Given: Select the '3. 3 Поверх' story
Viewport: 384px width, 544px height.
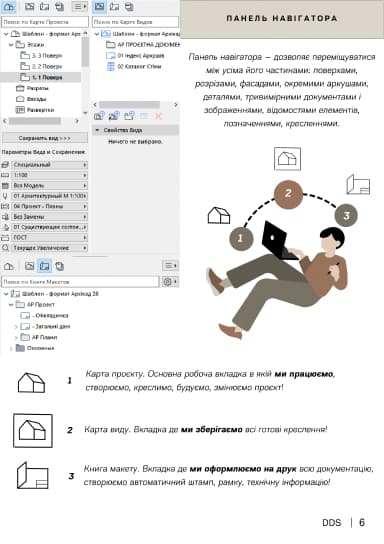Looking at the screenshot, I should point(41,56).
